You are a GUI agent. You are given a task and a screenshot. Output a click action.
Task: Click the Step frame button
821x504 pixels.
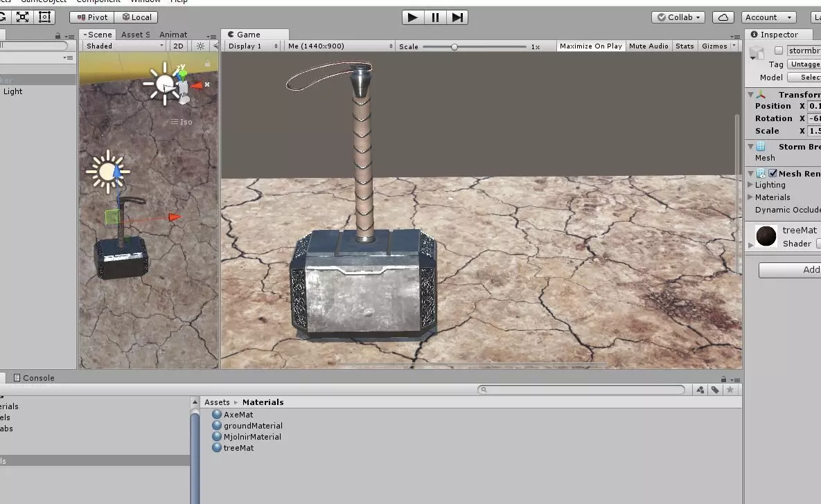click(x=457, y=17)
